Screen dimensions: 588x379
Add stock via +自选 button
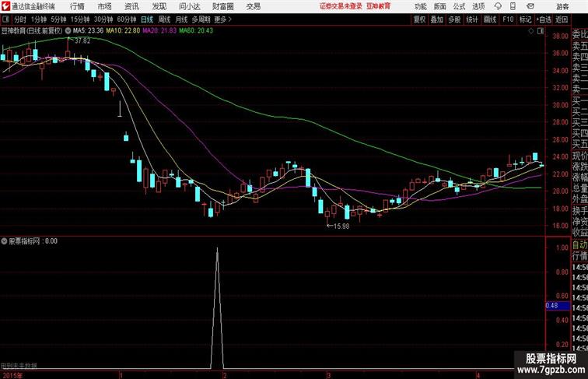pyautogui.click(x=544, y=19)
